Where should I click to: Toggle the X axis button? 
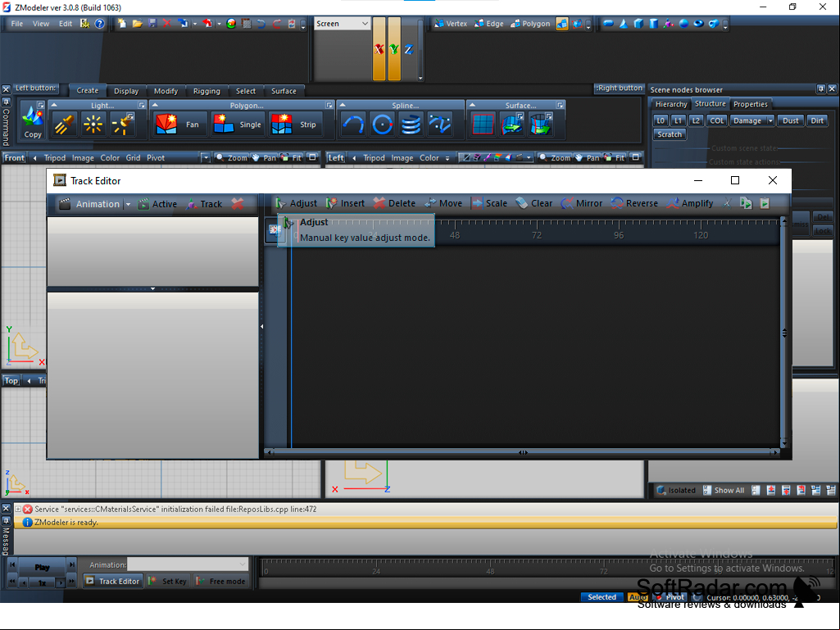click(379, 49)
